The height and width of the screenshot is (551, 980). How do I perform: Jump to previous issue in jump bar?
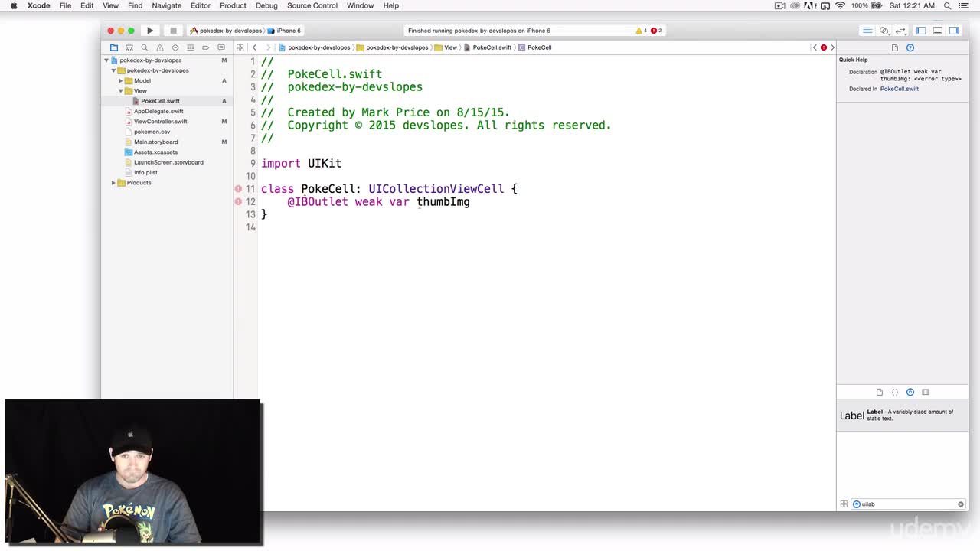click(815, 47)
